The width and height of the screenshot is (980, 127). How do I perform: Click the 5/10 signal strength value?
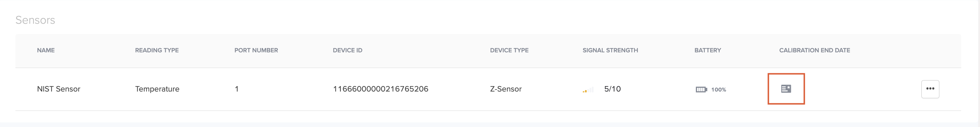[x=612, y=89]
